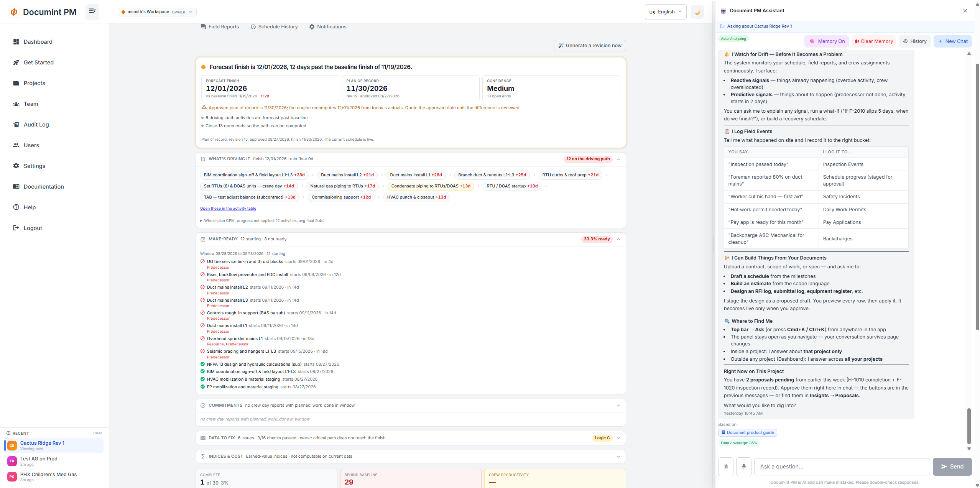Click the 33.3% ready badge

click(597, 239)
